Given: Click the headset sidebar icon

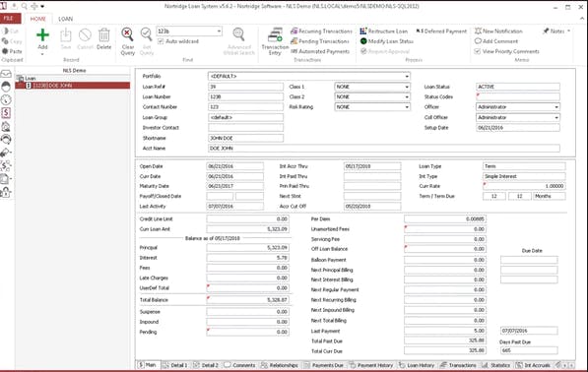Looking at the screenshot, I should [x=6, y=140].
